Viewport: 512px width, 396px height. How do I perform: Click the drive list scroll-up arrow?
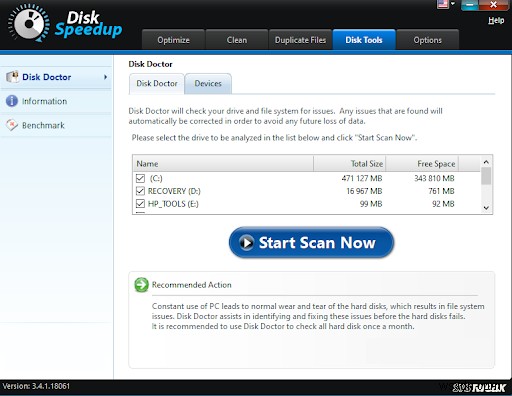click(486, 162)
